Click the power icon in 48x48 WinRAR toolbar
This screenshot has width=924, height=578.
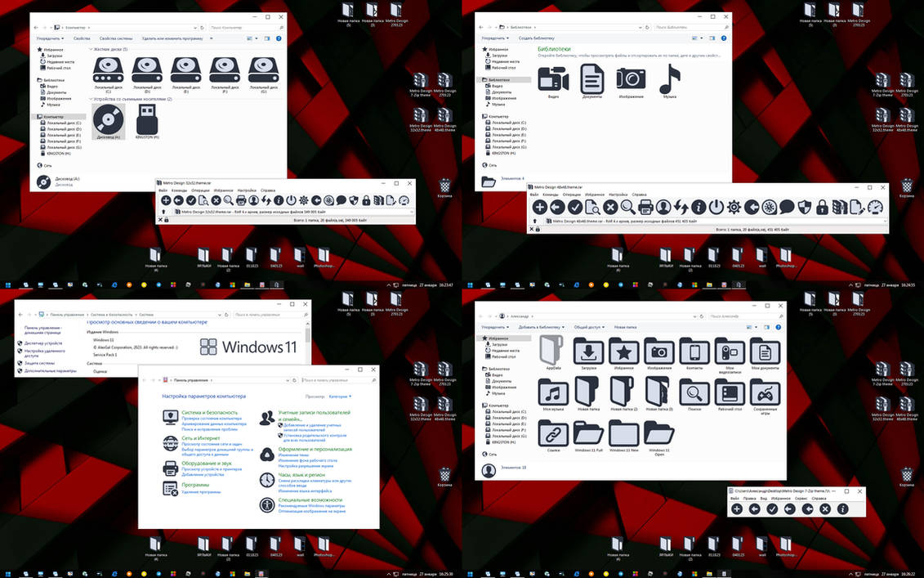tap(716, 207)
